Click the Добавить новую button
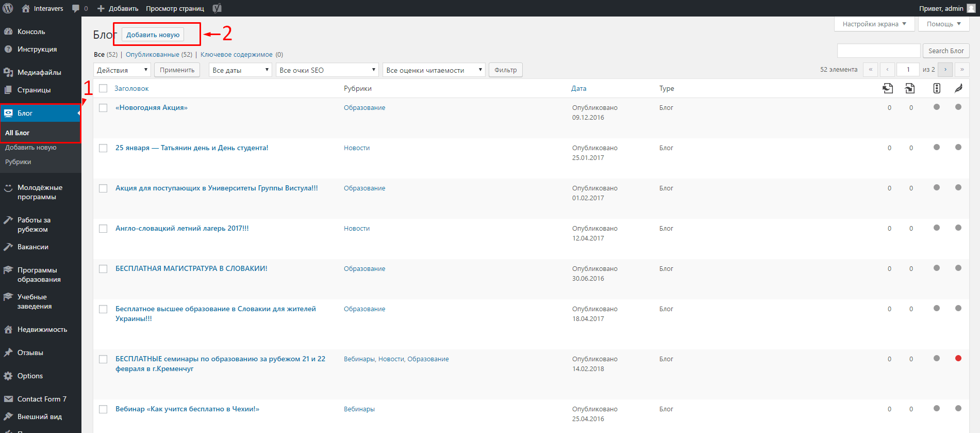Image resolution: width=980 pixels, height=433 pixels. point(153,35)
